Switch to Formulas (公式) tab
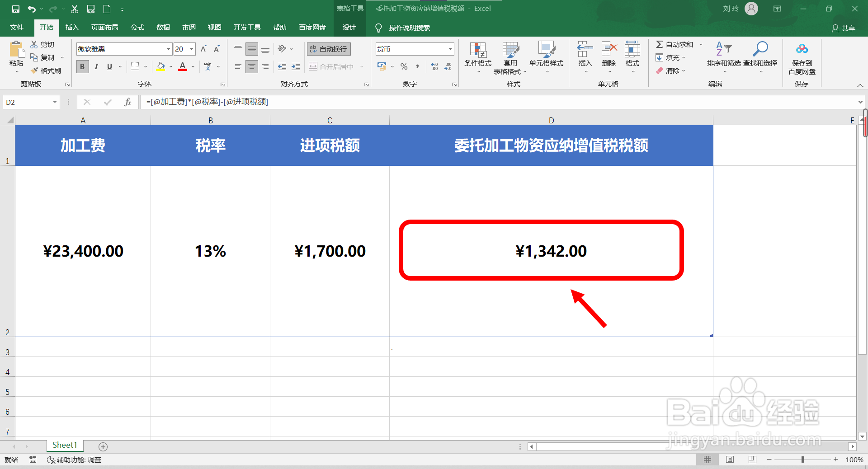 point(137,28)
